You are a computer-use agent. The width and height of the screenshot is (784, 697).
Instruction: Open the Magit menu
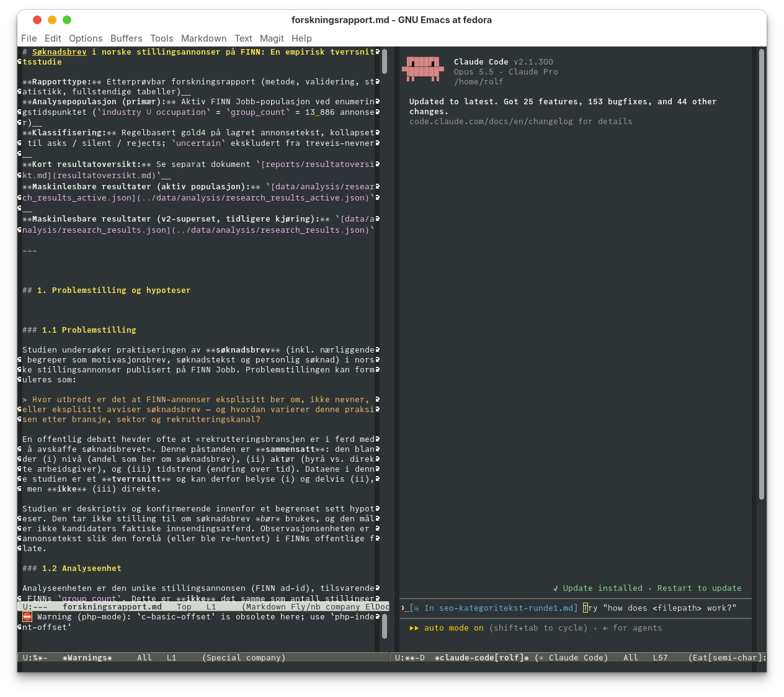[272, 38]
